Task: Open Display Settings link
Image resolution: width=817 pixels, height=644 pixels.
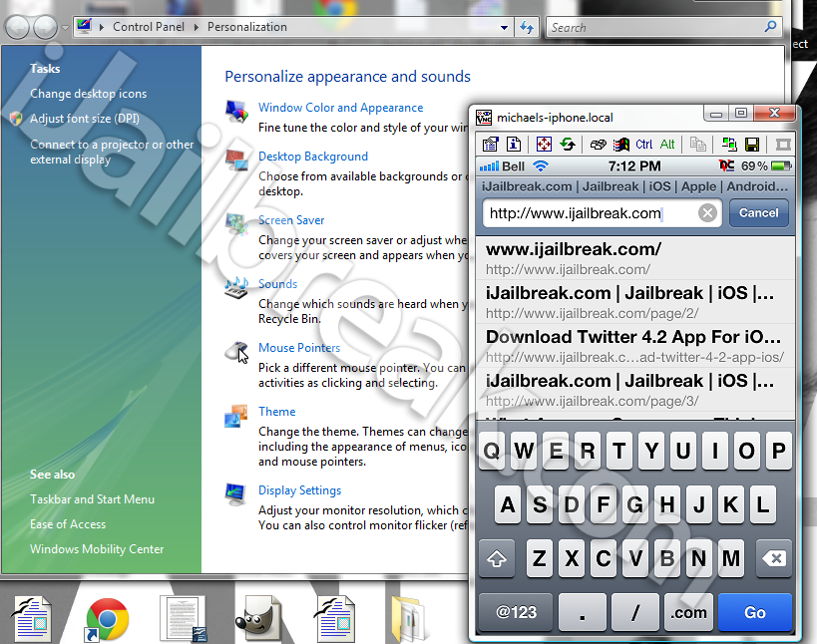Action: tap(299, 490)
